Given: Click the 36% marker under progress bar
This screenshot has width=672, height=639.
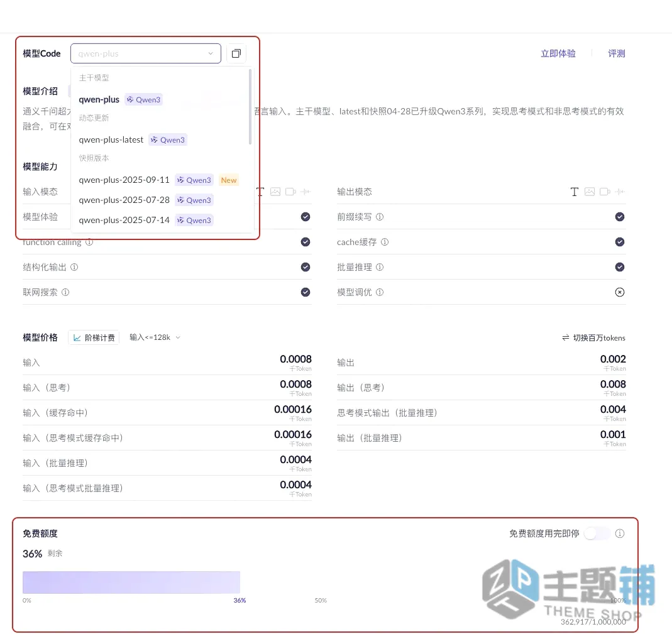Looking at the screenshot, I should (240, 601).
